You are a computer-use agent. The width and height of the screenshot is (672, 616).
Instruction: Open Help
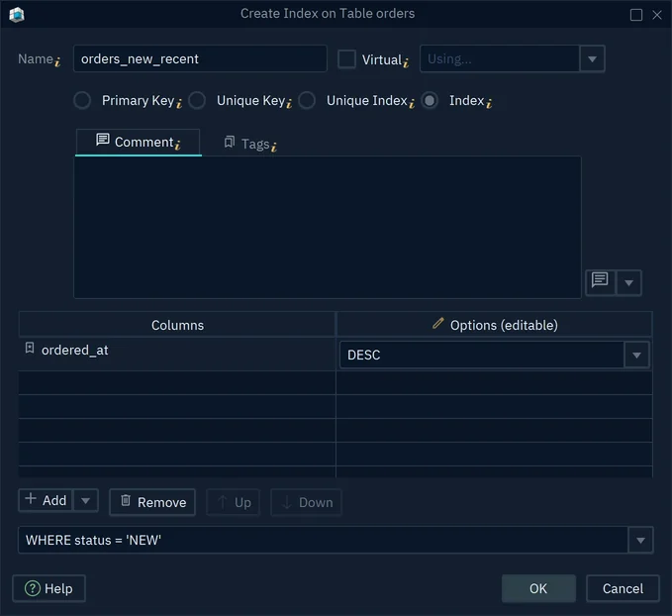[48, 588]
